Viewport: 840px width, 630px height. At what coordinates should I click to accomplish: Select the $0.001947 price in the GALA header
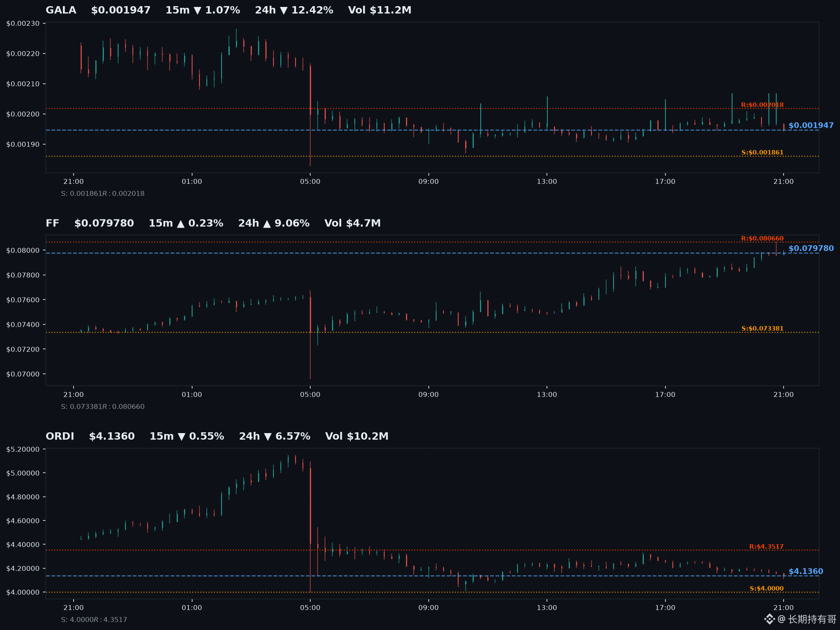click(x=121, y=10)
